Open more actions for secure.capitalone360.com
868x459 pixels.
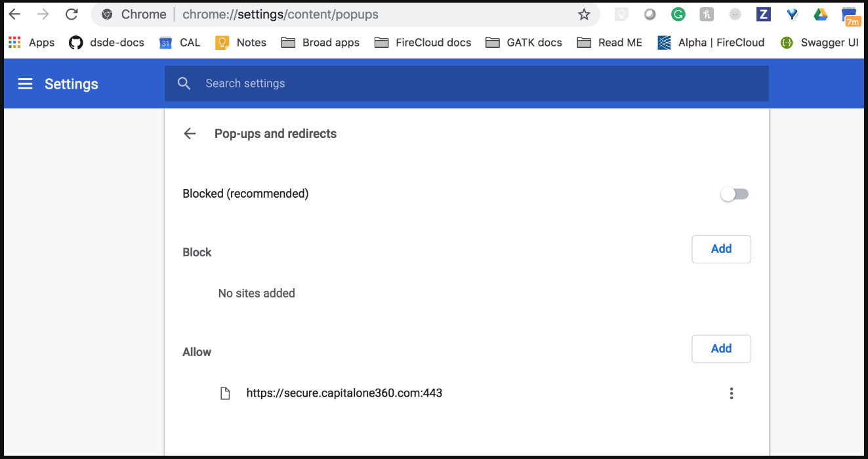(732, 393)
